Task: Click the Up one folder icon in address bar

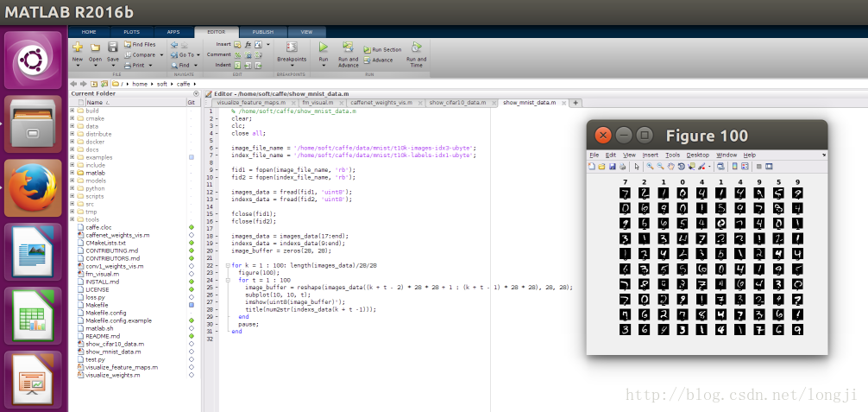Action: pos(94,84)
